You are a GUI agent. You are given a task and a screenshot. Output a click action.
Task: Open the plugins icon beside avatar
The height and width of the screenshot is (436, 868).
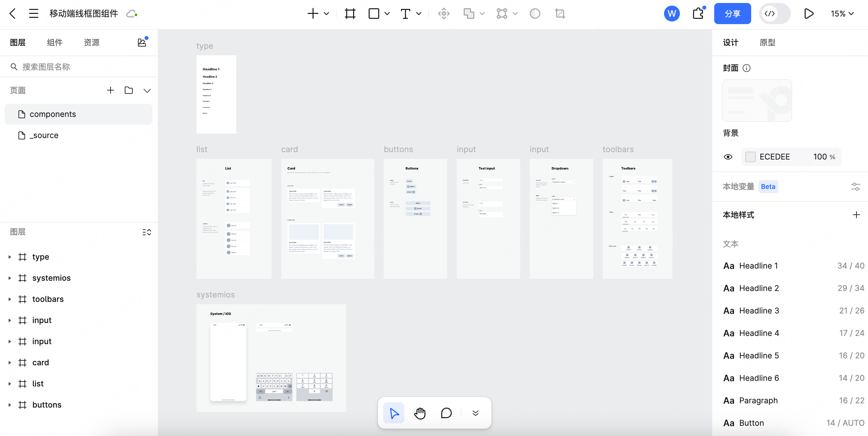[698, 14]
